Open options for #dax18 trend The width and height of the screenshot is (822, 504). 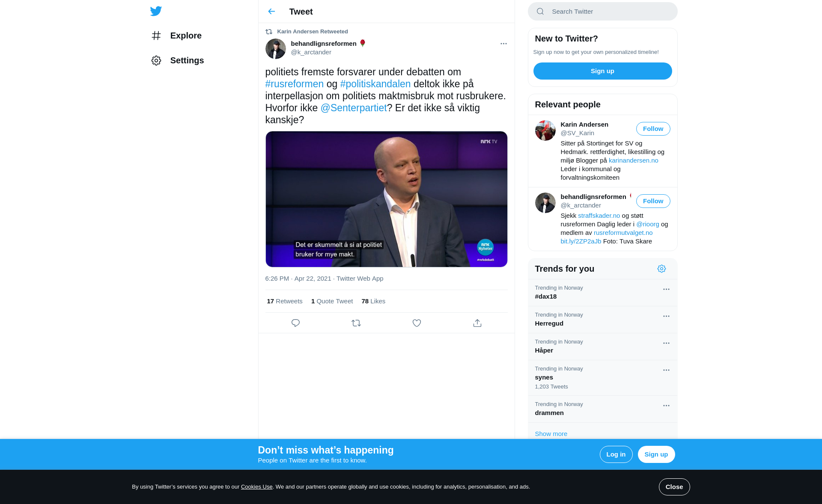[x=666, y=289]
